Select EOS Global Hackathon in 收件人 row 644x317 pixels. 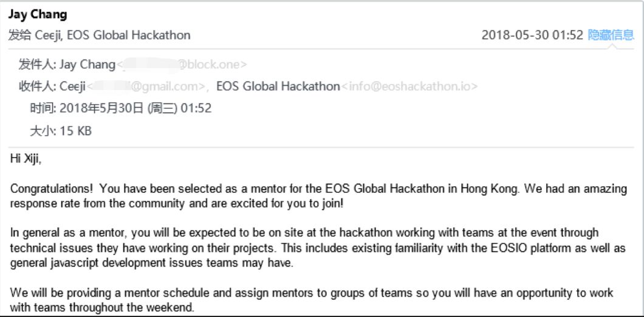click(278, 86)
